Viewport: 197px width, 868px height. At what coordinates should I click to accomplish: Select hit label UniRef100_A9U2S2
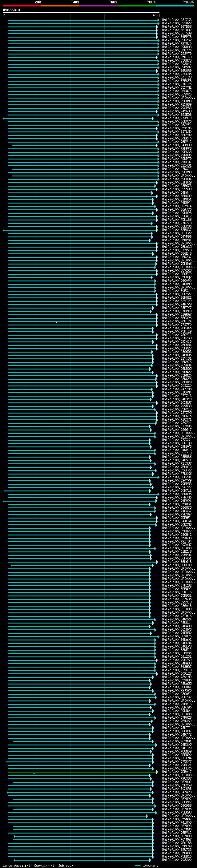(x=177, y=40)
